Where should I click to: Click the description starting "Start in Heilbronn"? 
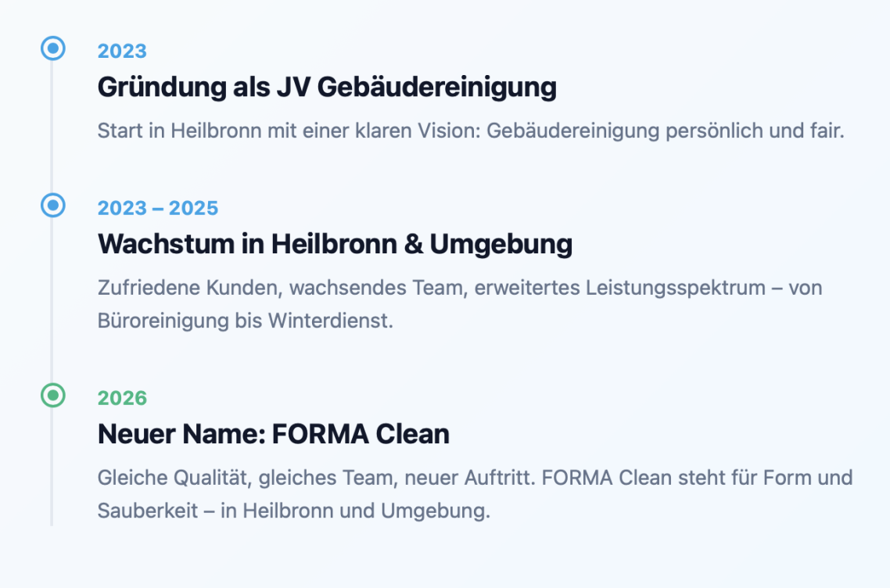pyautogui.click(x=470, y=131)
